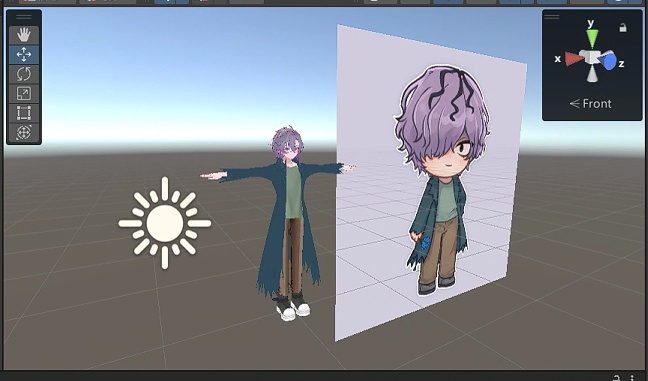
Task: Click the orientation gizmo overlay handle
Action: [552, 17]
